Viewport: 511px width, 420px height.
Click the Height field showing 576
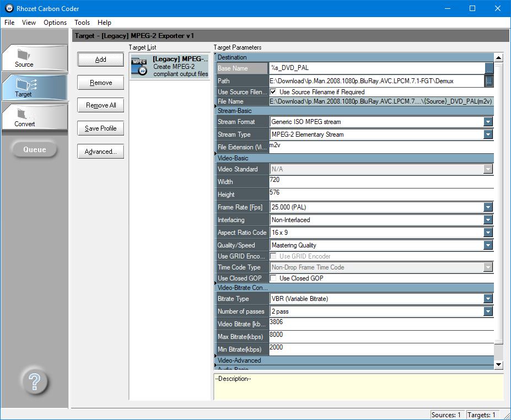pyautogui.click(x=381, y=194)
